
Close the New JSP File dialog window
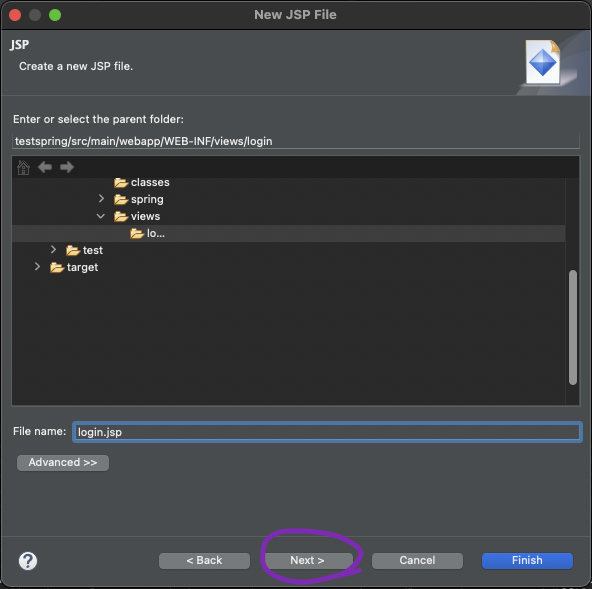[15, 15]
